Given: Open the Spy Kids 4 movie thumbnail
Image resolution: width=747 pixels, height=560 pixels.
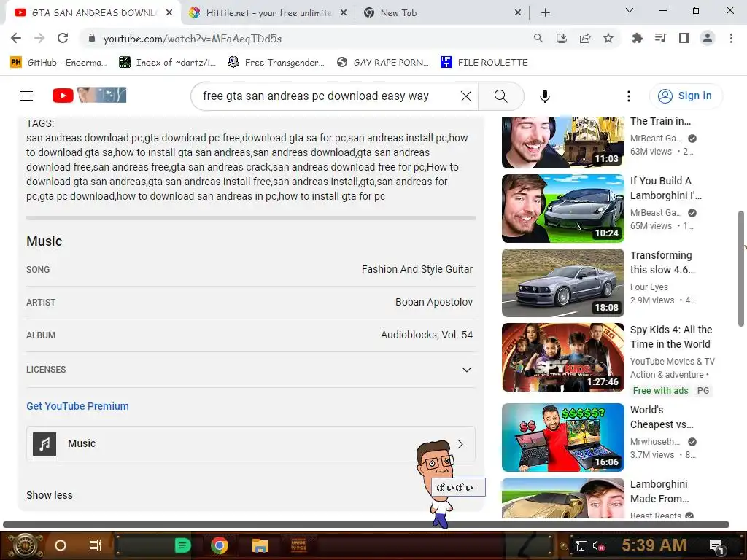Looking at the screenshot, I should (563, 357).
